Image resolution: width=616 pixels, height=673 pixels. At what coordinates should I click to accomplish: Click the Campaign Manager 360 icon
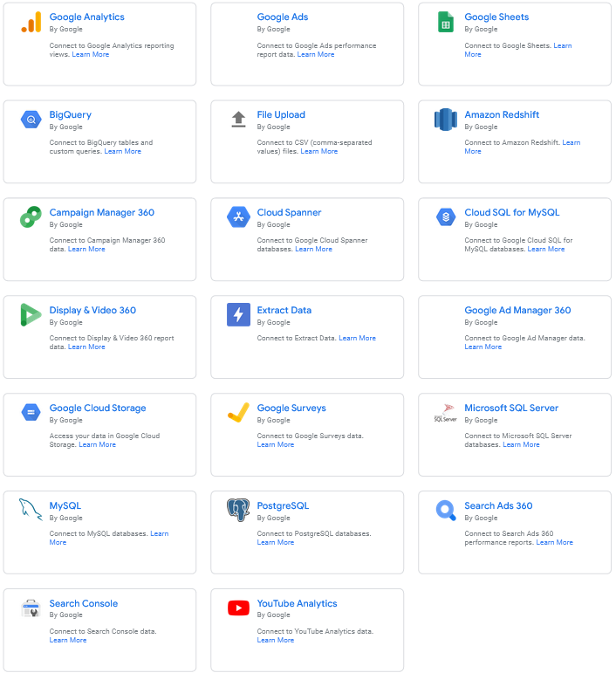pos(31,217)
